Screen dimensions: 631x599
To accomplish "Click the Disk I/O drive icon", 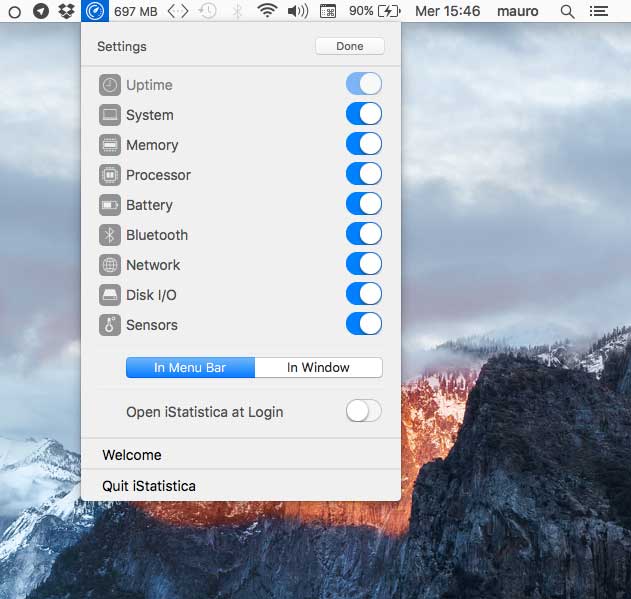I will [x=110, y=295].
